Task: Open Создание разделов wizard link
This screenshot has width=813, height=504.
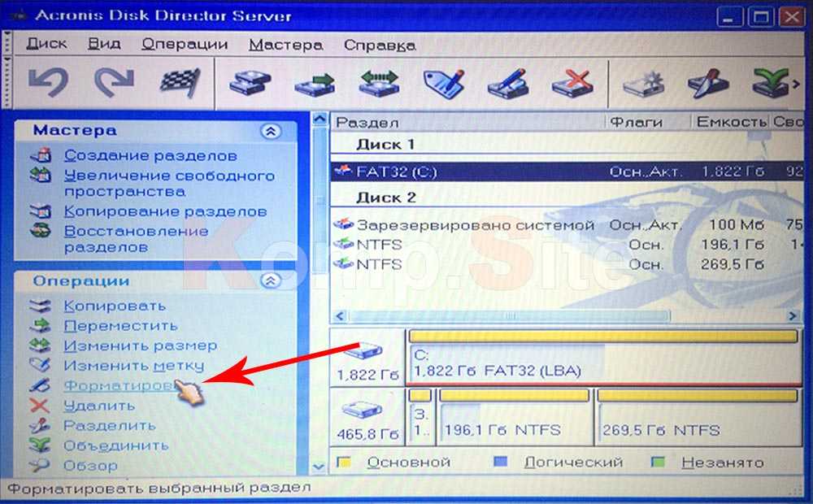Action: 151,155
